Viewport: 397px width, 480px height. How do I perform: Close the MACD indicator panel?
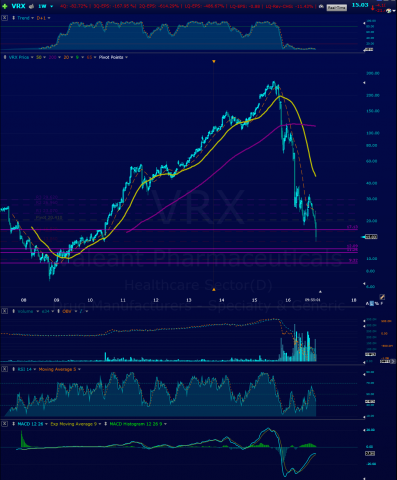(4, 424)
